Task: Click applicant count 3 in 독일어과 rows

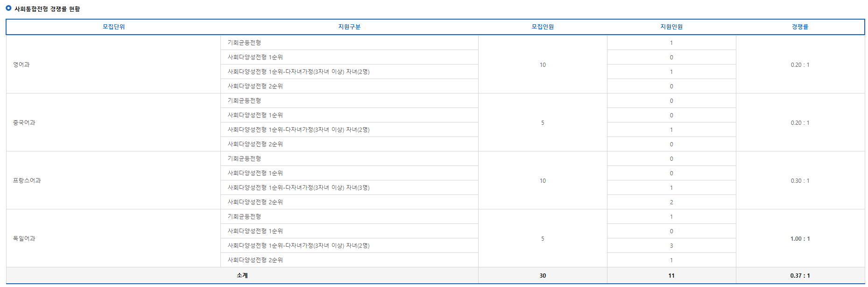Action: [671, 246]
